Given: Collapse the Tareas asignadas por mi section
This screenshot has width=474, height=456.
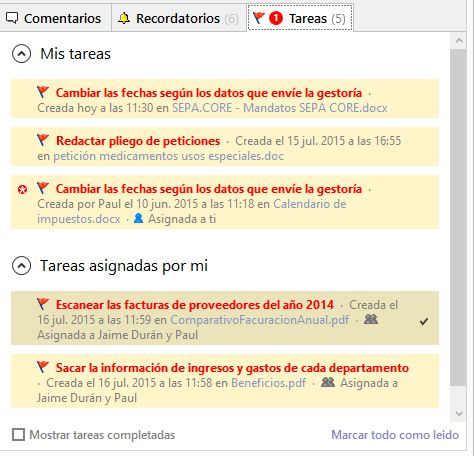Looking at the screenshot, I should tap(21, 266).
